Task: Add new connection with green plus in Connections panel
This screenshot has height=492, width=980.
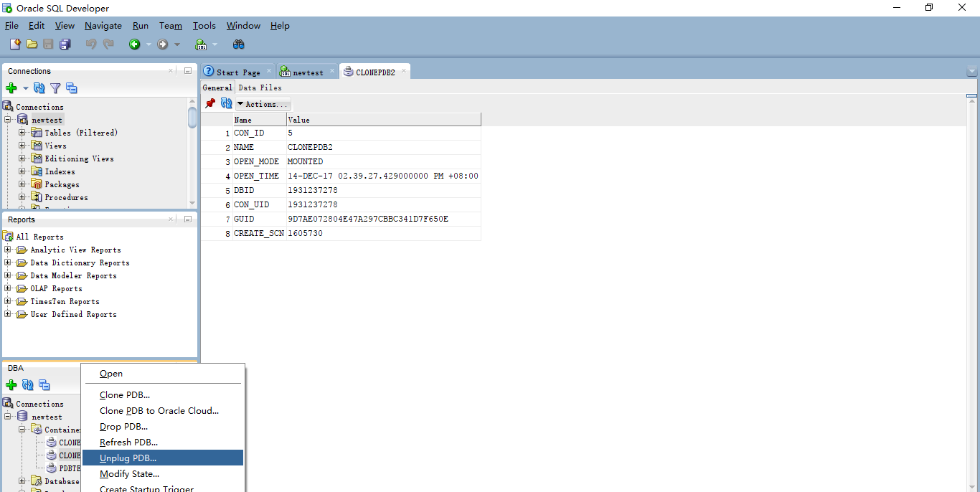Action: coord(11,88)
